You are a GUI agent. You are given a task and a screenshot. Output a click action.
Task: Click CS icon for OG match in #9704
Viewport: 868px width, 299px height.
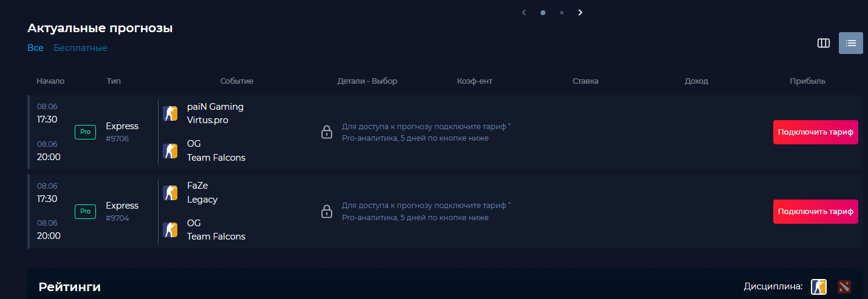[170, 230]
